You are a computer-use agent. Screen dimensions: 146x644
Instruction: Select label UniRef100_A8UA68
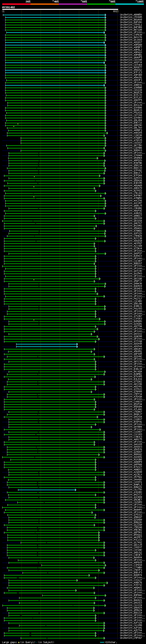click(x=131, y=186)
